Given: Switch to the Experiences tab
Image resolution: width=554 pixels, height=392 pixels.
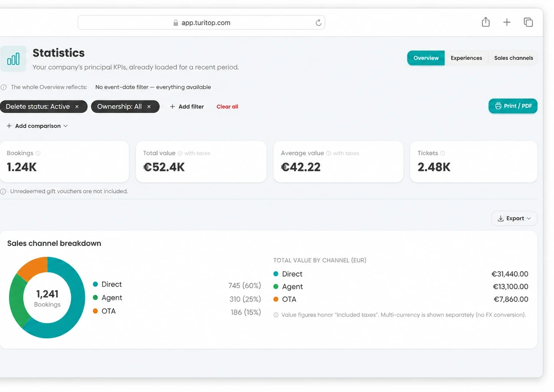Looking at the screenshot, I should coord(466,58).
